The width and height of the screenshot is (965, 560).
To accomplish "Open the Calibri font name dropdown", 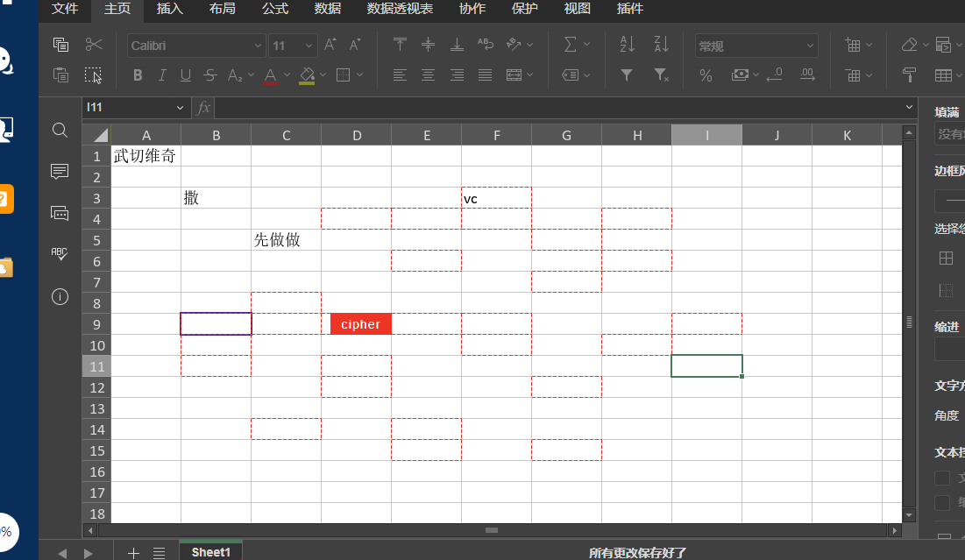I will pos(196,46).
